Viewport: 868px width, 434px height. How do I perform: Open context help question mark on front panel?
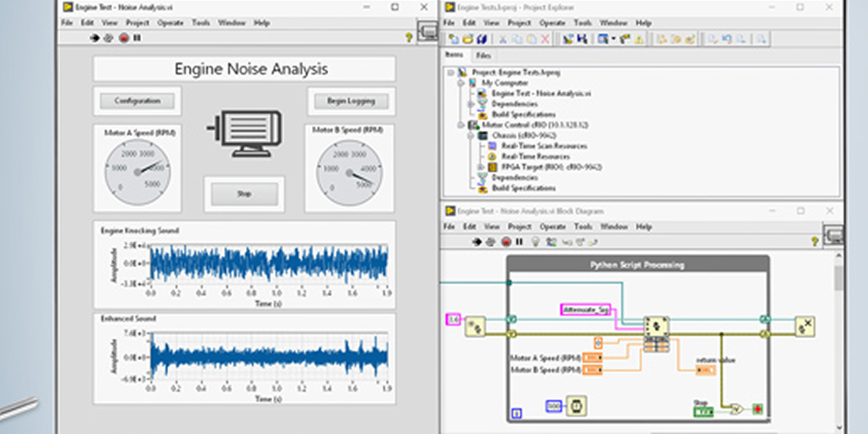tap(409, 38)
